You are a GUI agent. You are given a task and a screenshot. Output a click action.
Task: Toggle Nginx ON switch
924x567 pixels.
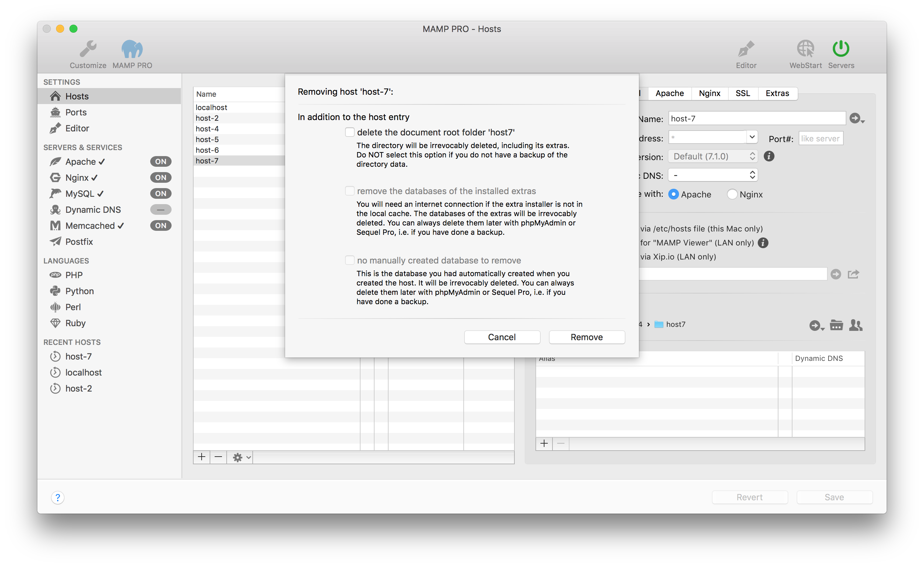(x=161, y=178)
